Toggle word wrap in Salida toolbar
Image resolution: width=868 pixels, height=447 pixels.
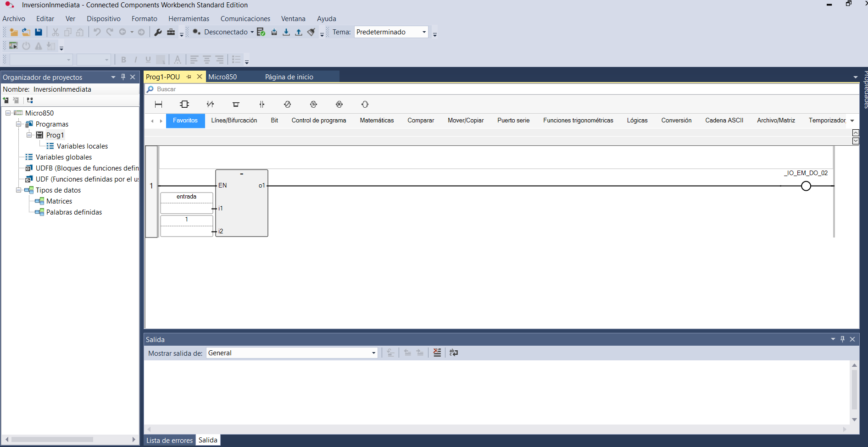click(454, 353)
